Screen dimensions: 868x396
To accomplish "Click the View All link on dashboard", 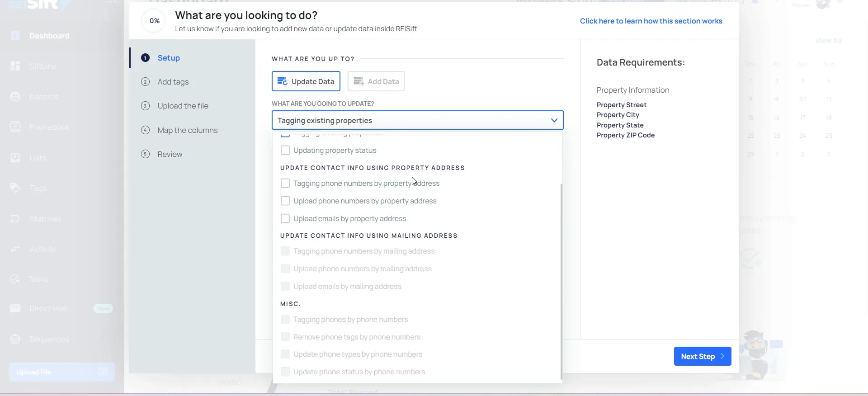I will [x=828, y=41].
